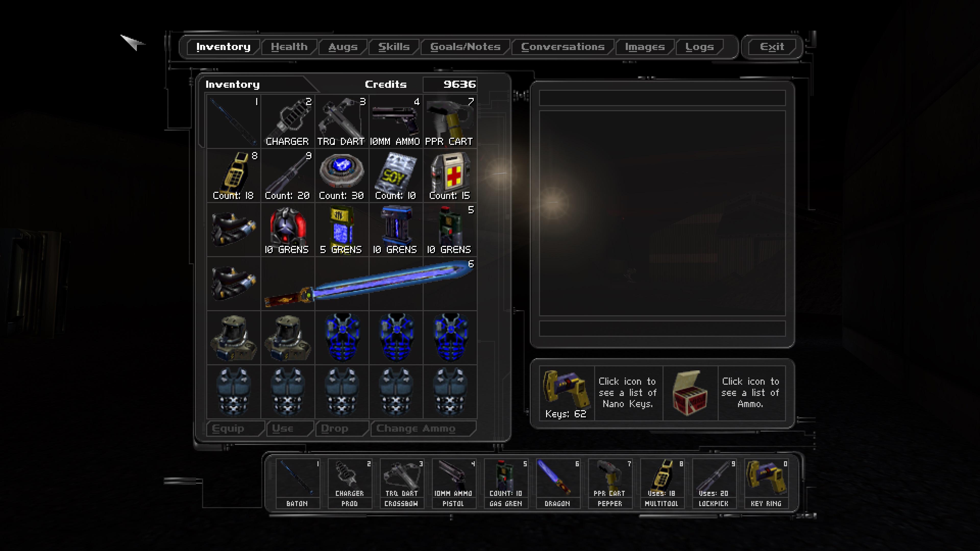Screen dimensions: 980x551
Task: Click the Keys: 62 label
Action: tap(566, 414)
